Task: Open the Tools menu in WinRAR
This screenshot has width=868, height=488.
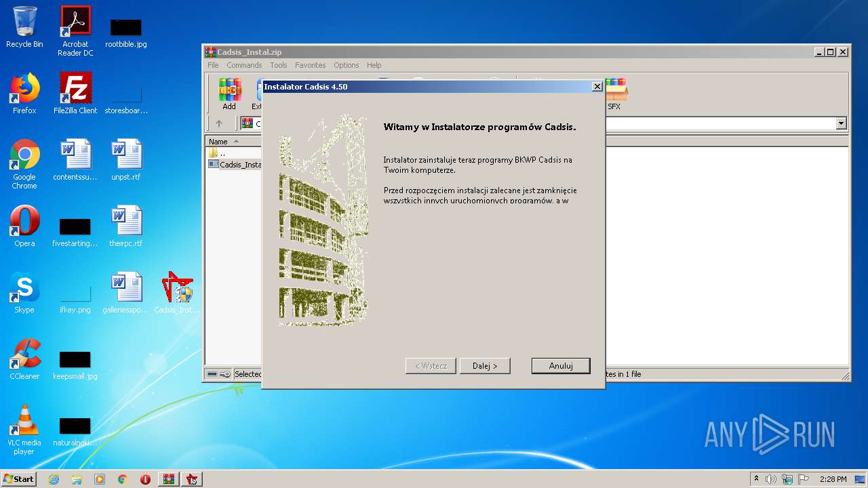Action: pos(279,65)
